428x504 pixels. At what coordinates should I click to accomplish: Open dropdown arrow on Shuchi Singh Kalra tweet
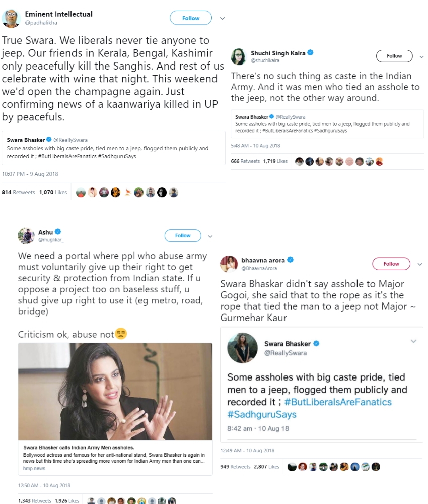(421, 57)
